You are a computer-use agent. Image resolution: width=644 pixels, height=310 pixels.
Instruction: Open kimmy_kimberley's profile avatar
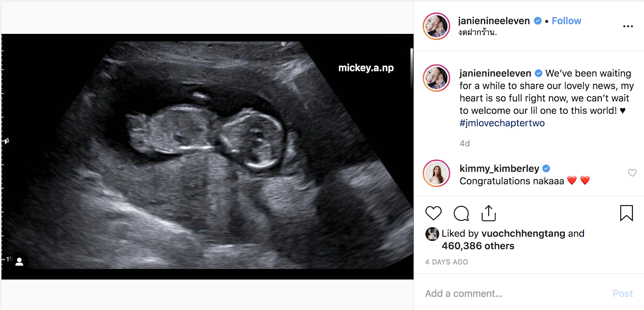pos(436,173)
